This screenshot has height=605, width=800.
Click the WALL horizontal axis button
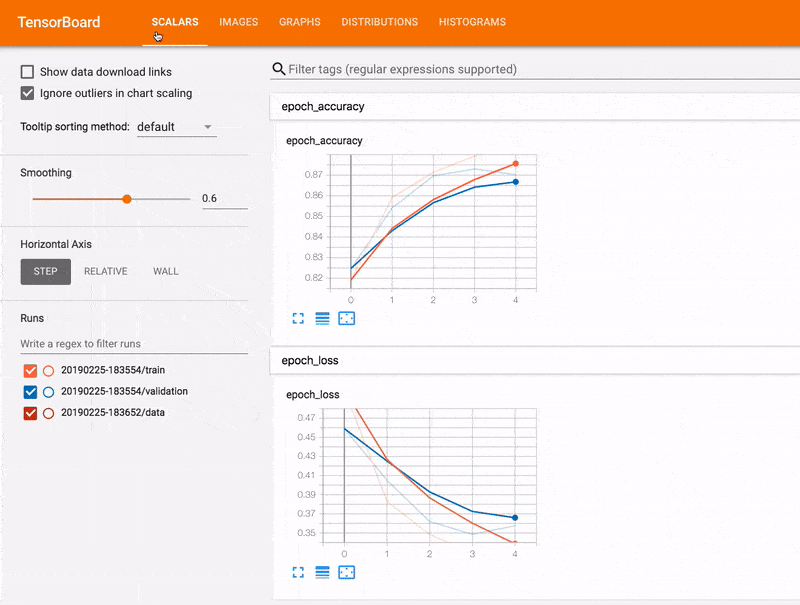[165, 271]
